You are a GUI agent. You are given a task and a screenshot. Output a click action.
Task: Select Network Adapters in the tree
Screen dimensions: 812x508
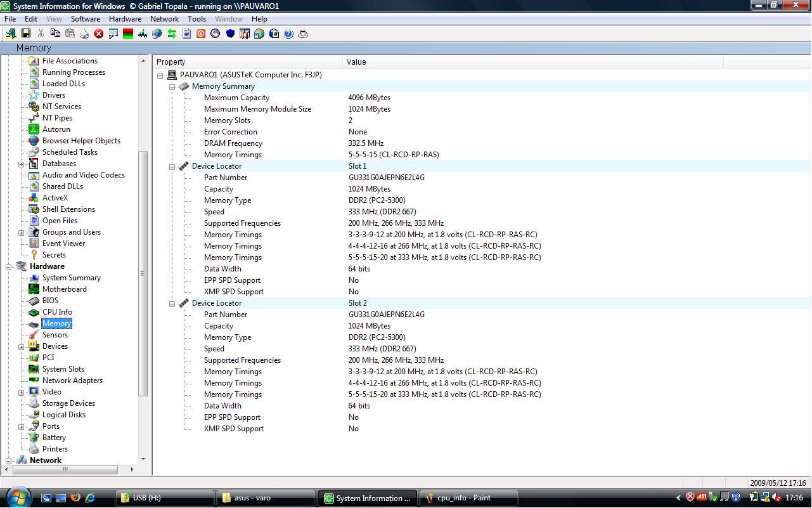(x=72, y=381)
